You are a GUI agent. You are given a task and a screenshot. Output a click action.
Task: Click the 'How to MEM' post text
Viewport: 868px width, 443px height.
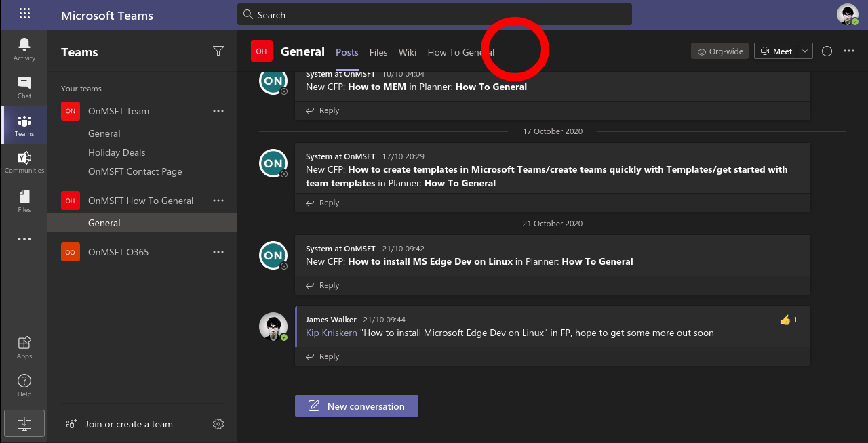(377, 87)
